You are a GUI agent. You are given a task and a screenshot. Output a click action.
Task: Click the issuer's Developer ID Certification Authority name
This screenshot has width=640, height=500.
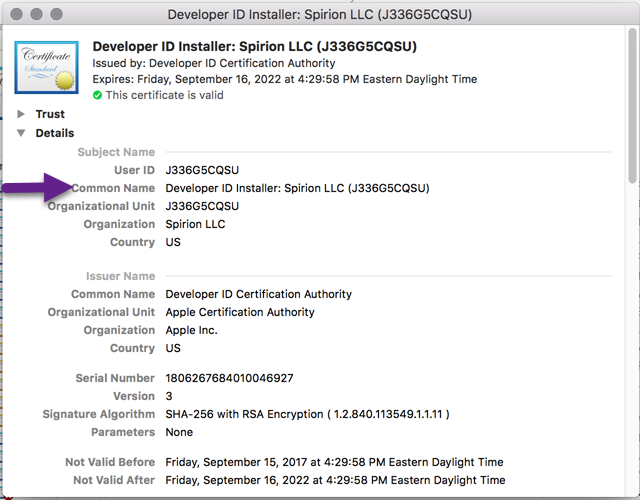click(x=258, y=294)
